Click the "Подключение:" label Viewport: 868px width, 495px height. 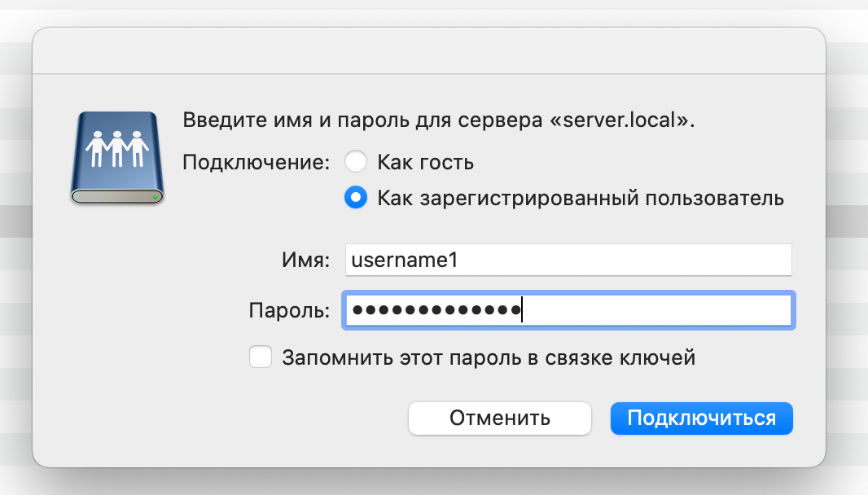click(256, 162)
